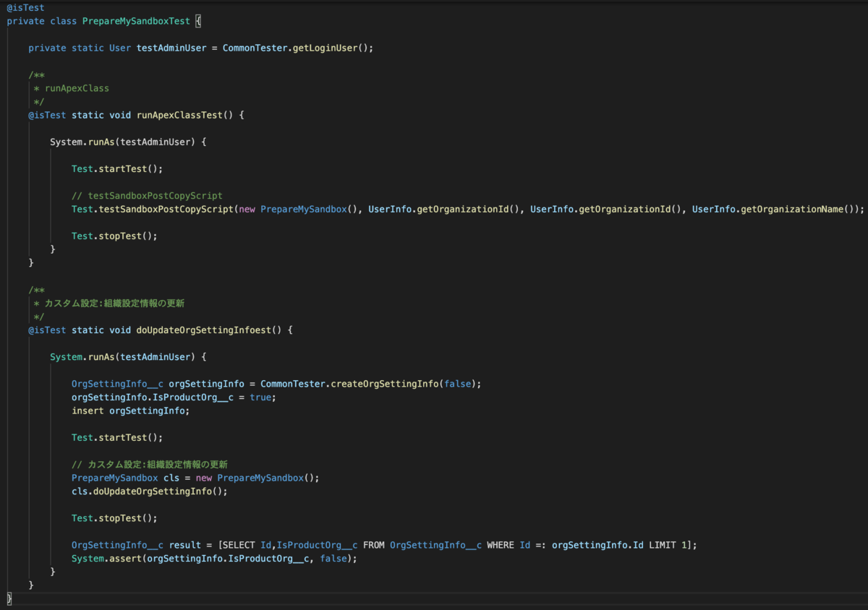
Task: Click the cls variable in PrepareMySandbox declaration
Action: coord(171,478)
